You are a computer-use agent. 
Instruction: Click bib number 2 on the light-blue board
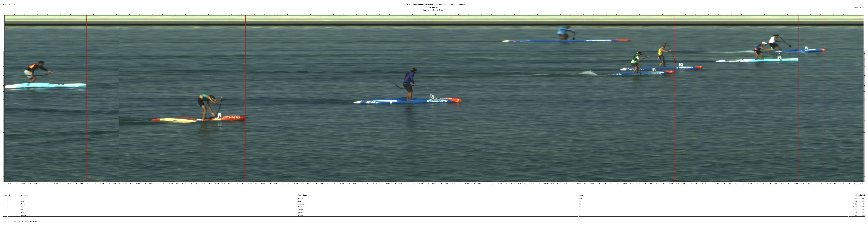pos(779,58)
